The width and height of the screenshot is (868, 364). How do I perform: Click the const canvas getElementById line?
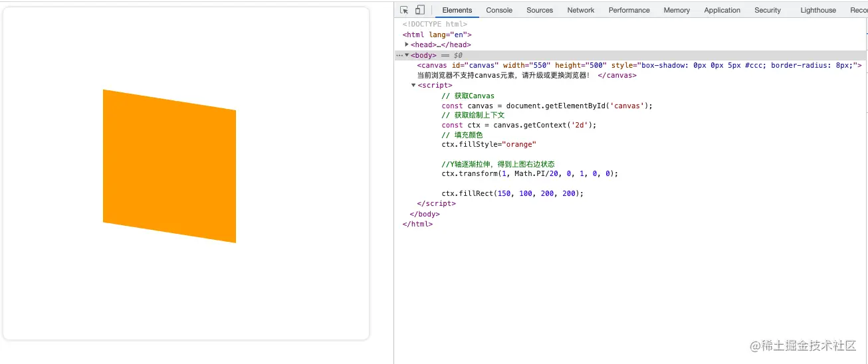[547, 106]
